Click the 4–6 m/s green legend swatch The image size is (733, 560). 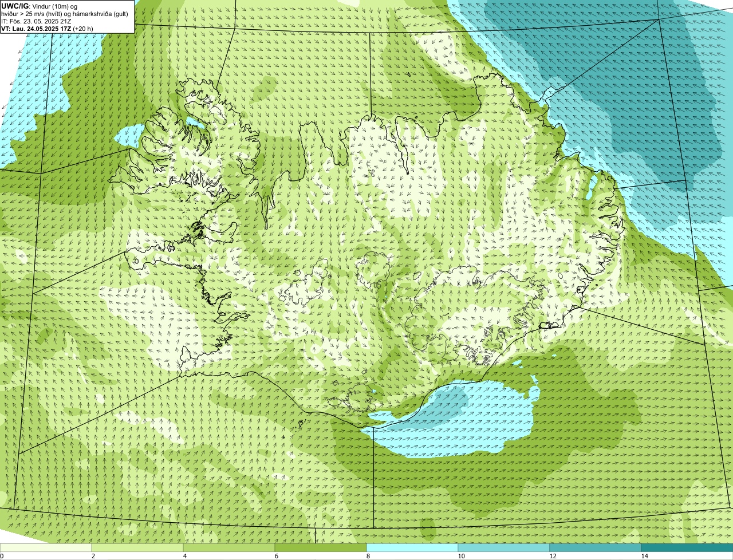[229, 547]
